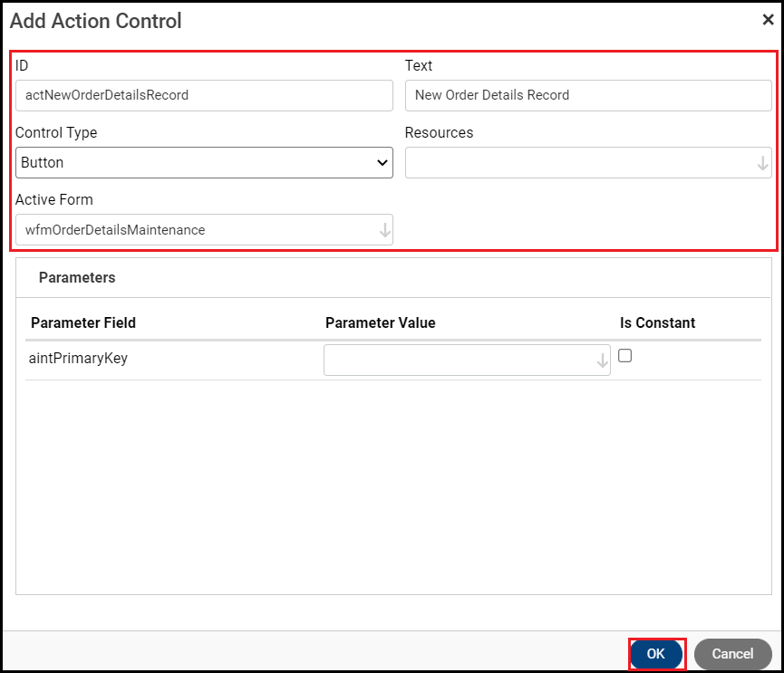Click the Parameter Field column header
The width and height of the screenshot is (784, 673).
tap(82, 322)
